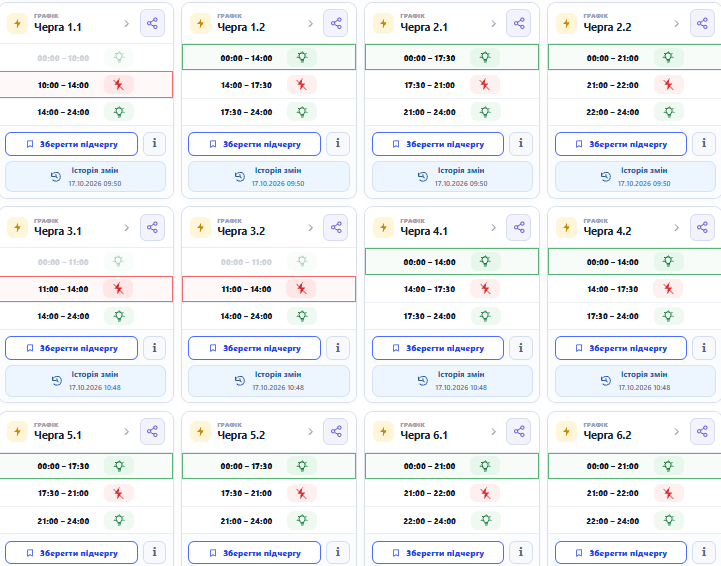The height and width of the screenshot is (566, 721).
Task: Share the Черга 2.1 schedule
Action: (x=519, y=23)
